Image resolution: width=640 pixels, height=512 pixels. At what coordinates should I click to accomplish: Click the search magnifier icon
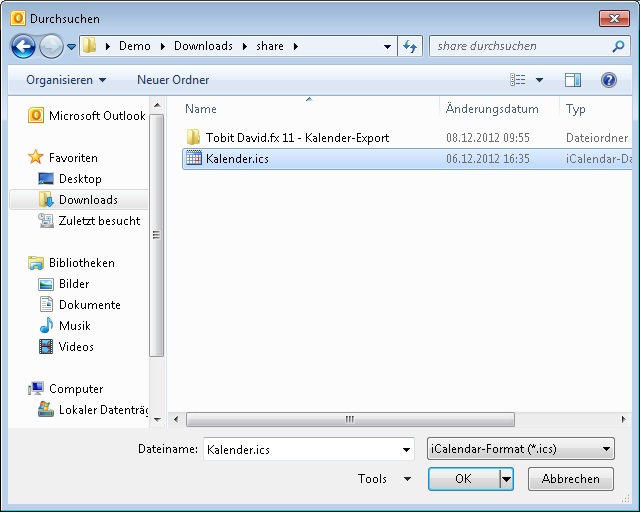(618, 46)
